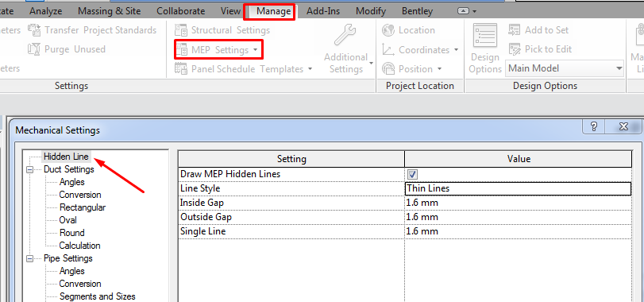Click the Value column header

(x=519, y=159)
